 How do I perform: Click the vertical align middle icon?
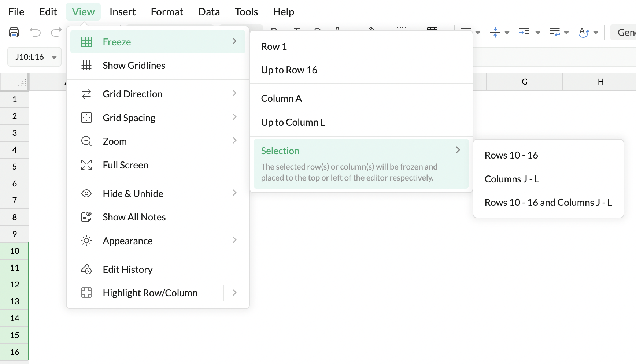tap(495, 32)
